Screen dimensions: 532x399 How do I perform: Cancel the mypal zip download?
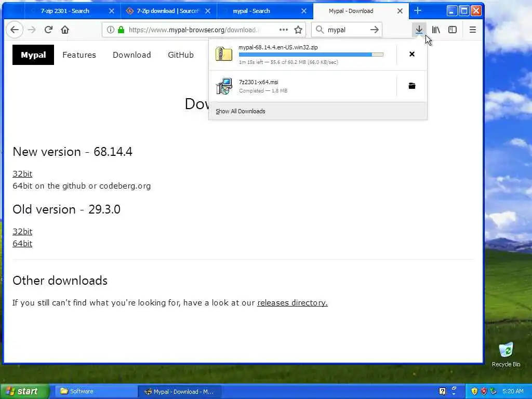pos(412,54)
